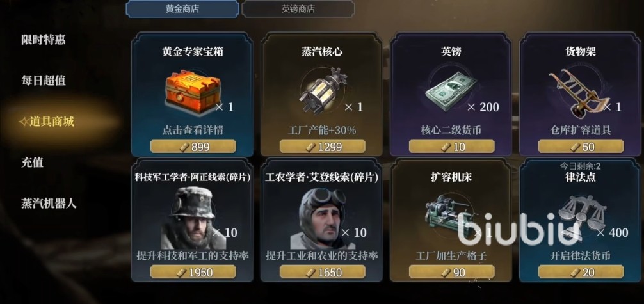Open the 限时特惠 sidebar section
This screenshot has height=304, width=644.
pyautogui.click(x=44, y=40)
